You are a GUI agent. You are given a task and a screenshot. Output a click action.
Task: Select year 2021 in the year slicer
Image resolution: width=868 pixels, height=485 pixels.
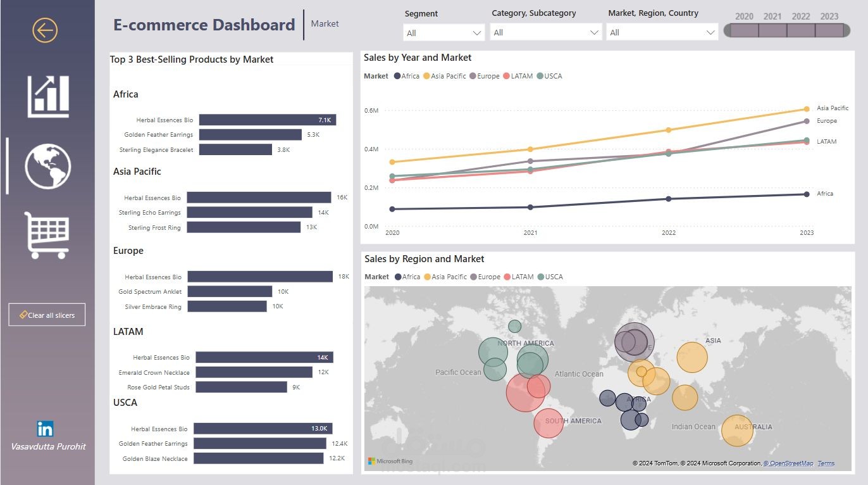[x=772, y=16]
